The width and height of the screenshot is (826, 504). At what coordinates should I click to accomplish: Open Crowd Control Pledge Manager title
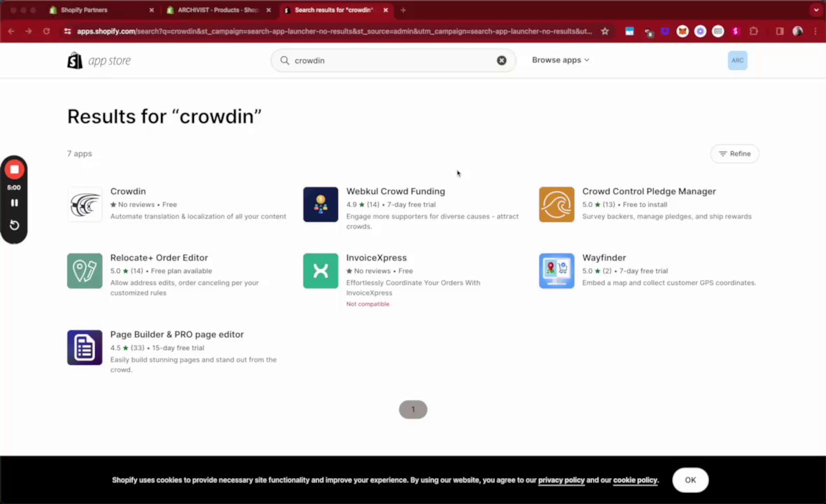click(x=649, y=191)
